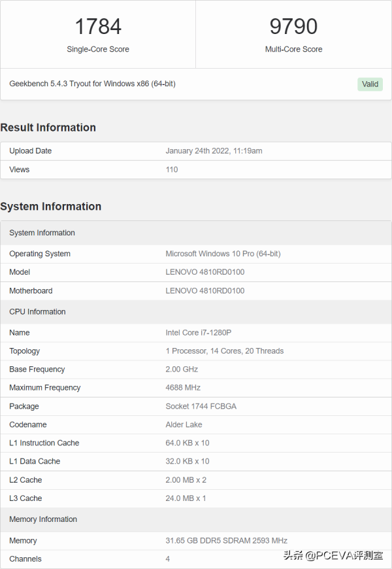The width and height of the screenshot is (392, 569).
Task: Click the Operating System label
Action: pos(40,254)
